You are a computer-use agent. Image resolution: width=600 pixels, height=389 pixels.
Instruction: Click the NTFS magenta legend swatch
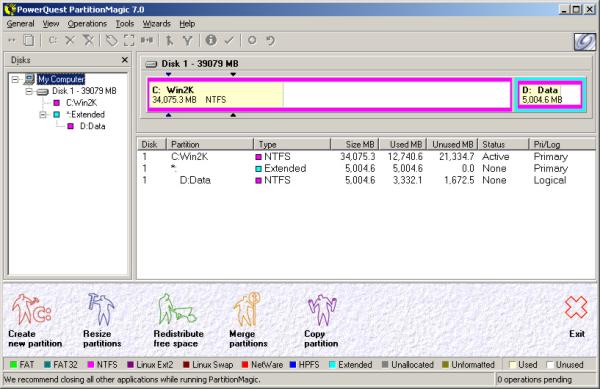(91, 365)
